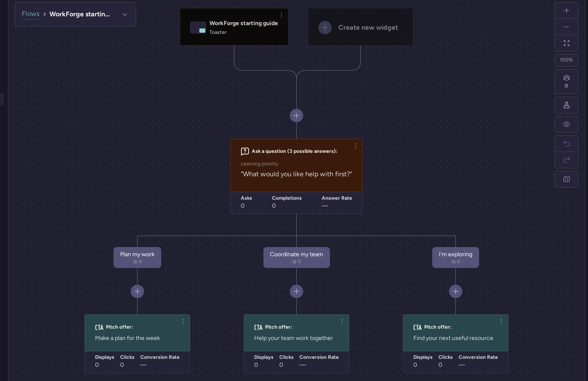Click Conversion Rate under 'Make a plan for the week'
The width and height of the screenshot is (588, 381).
pos(160,361)
